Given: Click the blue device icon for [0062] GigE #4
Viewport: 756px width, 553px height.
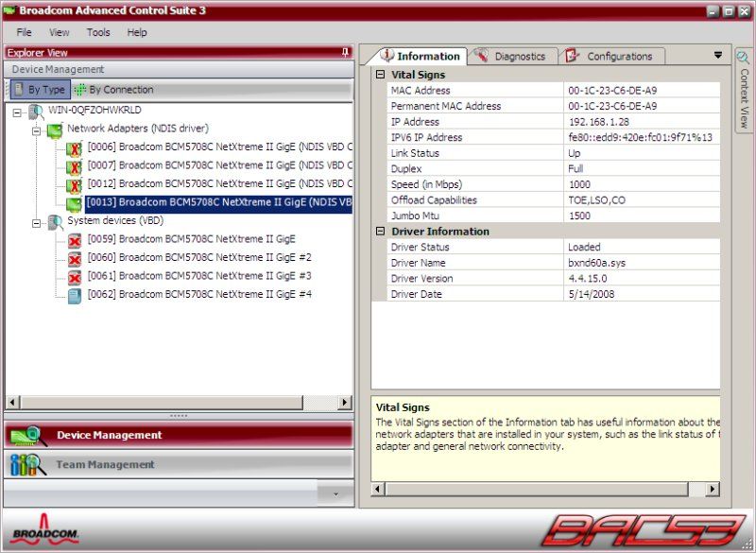Looking at the screenshot, I should (x=75, y=296).
